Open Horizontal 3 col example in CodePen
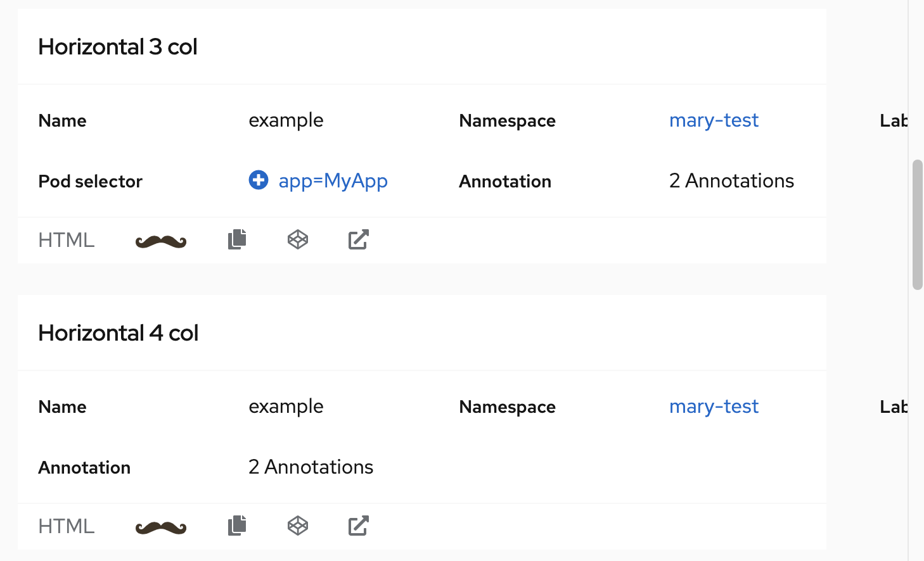 298,239
